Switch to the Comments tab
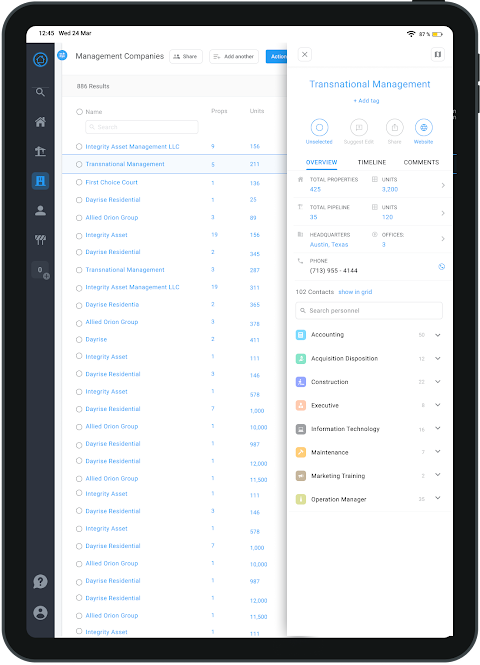This screenshot has height=665, width=480. coord(421,162)
